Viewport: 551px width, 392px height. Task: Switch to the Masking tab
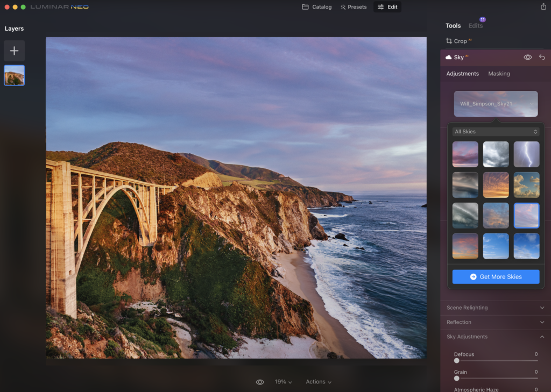(x=499, y=74)
